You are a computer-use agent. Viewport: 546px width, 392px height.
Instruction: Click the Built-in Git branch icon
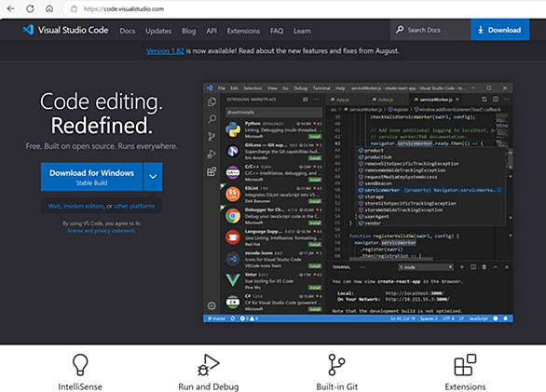tap(336, 365)
